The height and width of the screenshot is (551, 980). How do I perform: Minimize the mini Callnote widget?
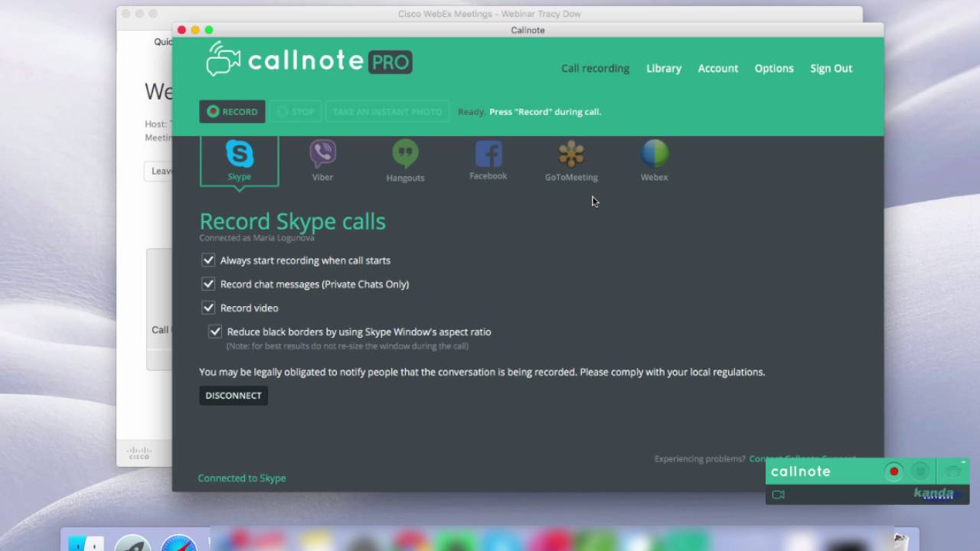(x=963, y=462)
